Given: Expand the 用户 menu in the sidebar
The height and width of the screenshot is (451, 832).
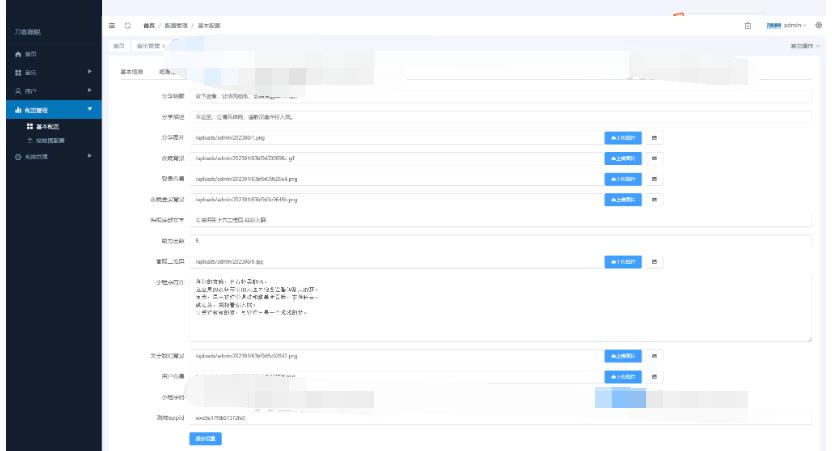Looking at the screenshot, I should coord(50,90).
